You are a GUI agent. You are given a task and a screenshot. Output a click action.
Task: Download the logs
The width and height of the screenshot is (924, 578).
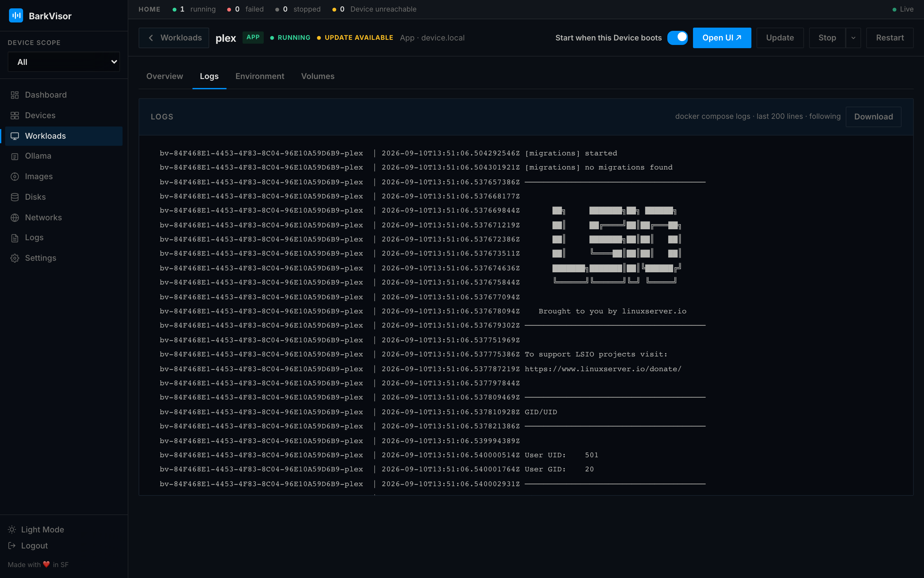873,117
